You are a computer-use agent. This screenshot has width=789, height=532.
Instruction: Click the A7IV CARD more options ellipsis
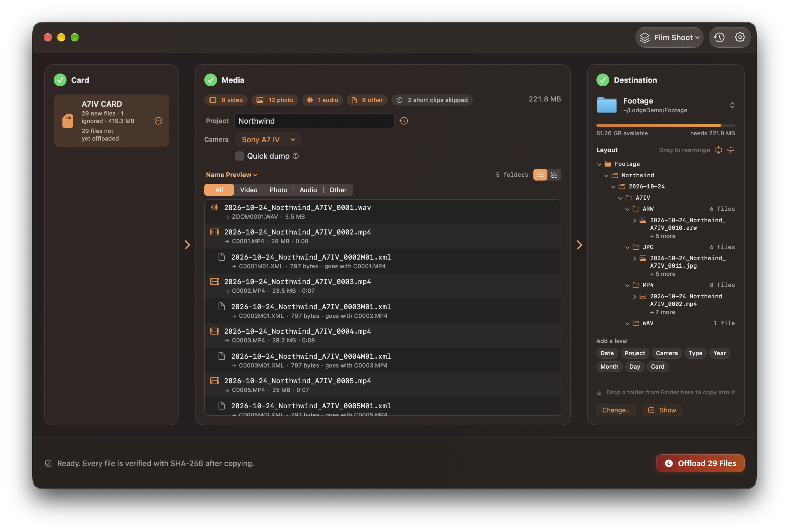(x=158, y=121)
